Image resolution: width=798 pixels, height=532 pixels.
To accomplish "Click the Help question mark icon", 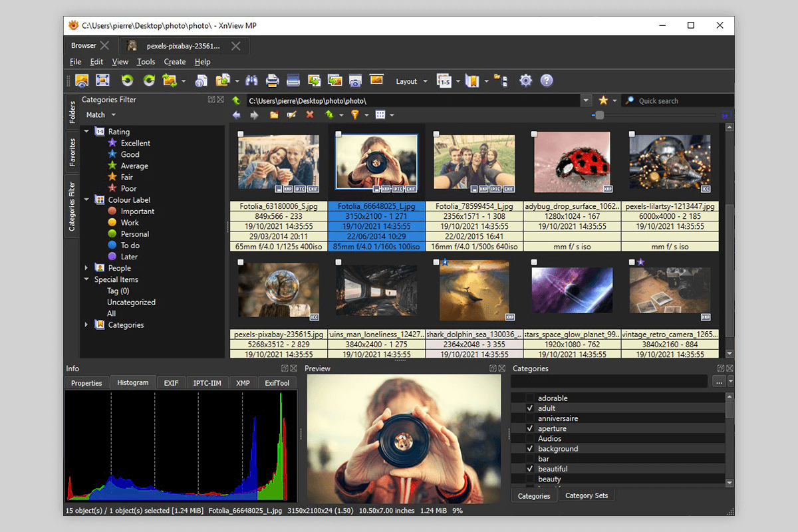I will [x=547, y=80].
